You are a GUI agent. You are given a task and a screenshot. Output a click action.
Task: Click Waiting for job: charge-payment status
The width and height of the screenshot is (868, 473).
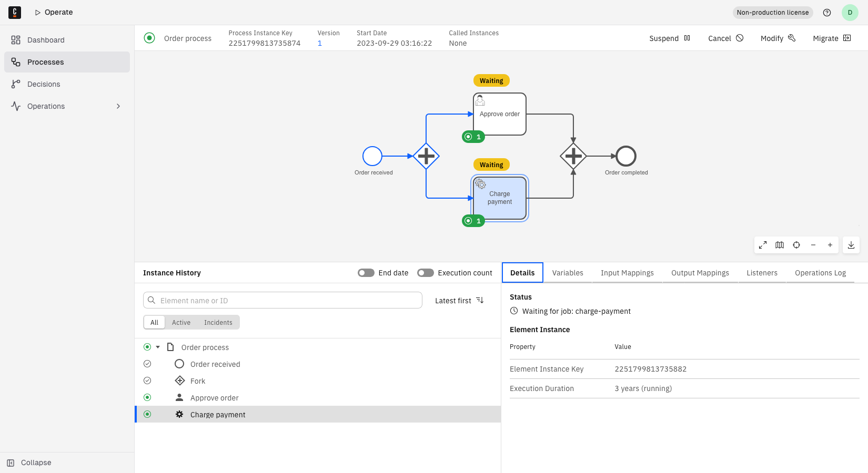(x=576, y=311)
